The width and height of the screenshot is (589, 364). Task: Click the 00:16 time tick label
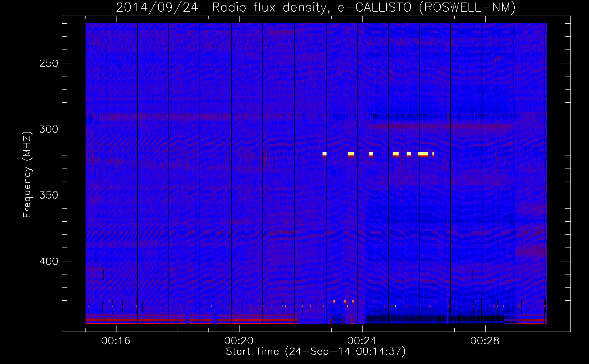pyautogui.click(x=116, y=341)
